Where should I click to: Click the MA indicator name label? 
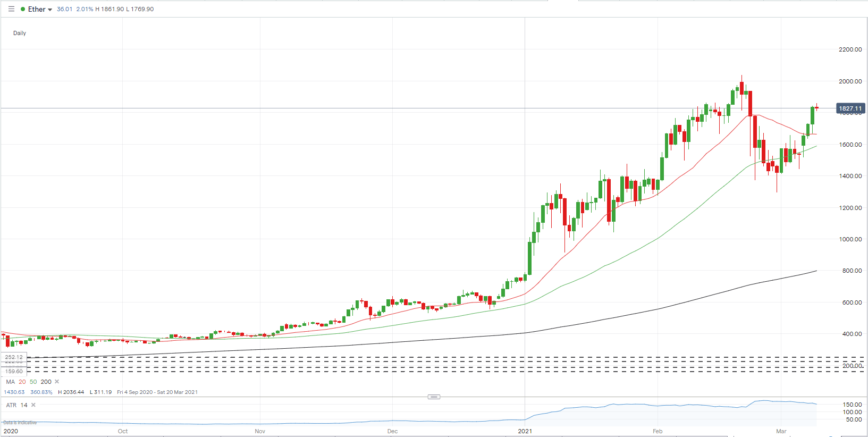coord(11,382)
